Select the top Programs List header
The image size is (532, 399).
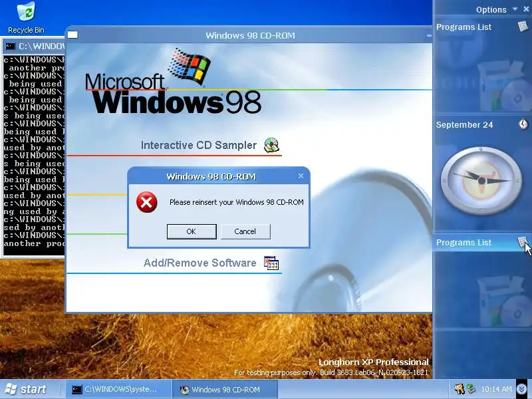click(x=464, y=27)
